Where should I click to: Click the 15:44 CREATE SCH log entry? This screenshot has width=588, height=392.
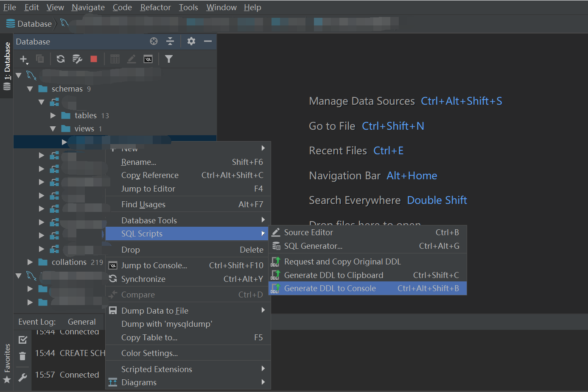point(70,353)
